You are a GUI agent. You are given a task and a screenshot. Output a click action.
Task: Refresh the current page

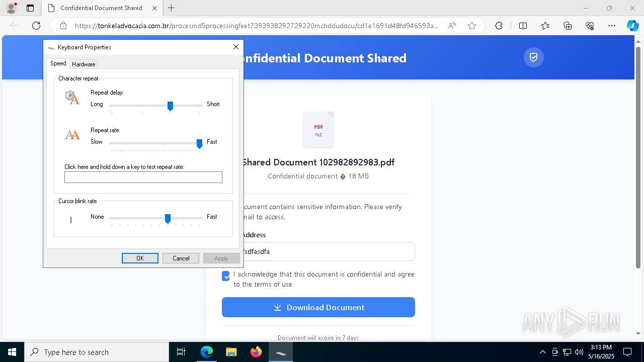(36, 26)
